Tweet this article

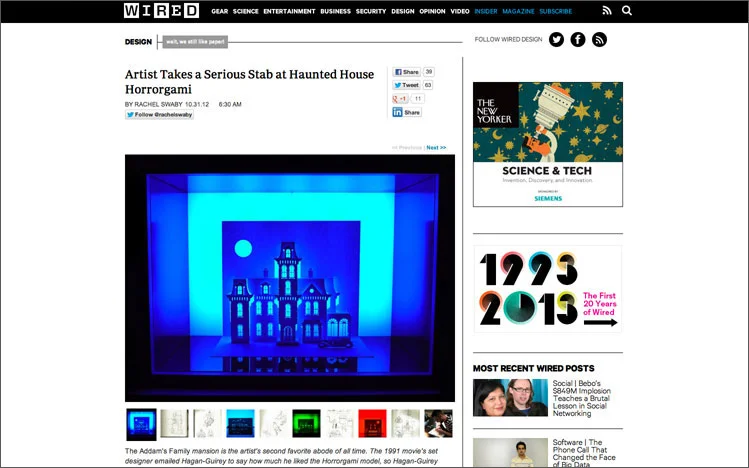click(x=407, y=85)
